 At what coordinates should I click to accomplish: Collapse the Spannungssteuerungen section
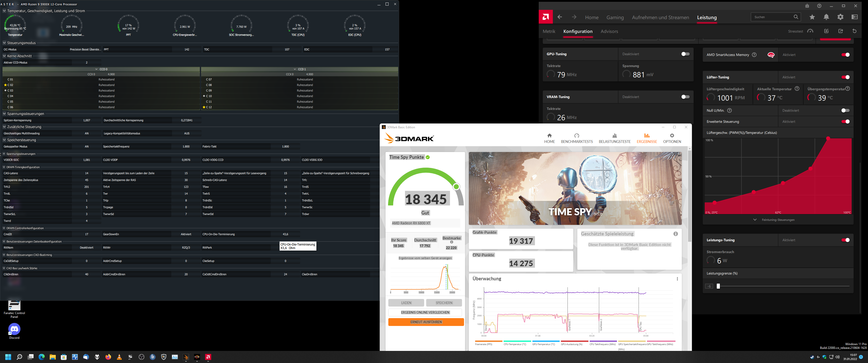tap(4, 114)
